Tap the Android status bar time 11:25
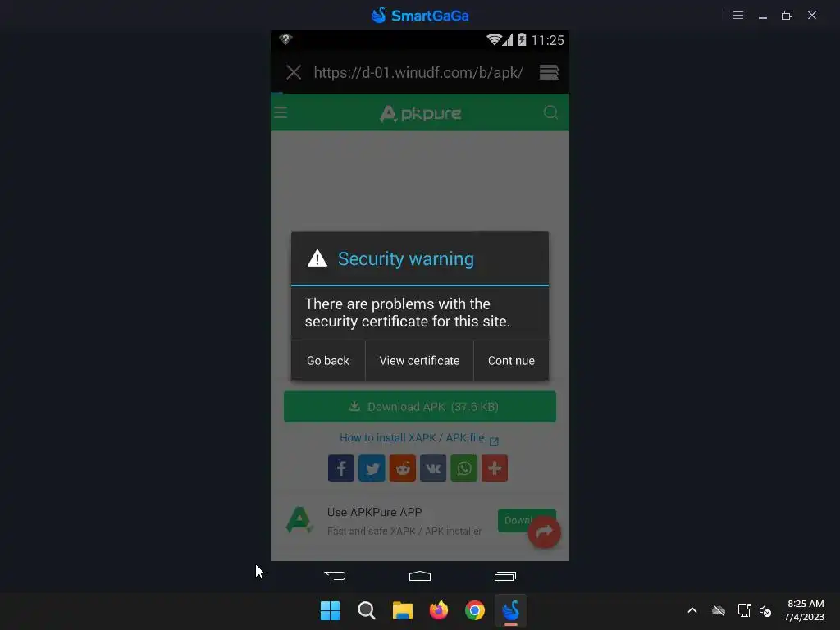 coord(547,41)
